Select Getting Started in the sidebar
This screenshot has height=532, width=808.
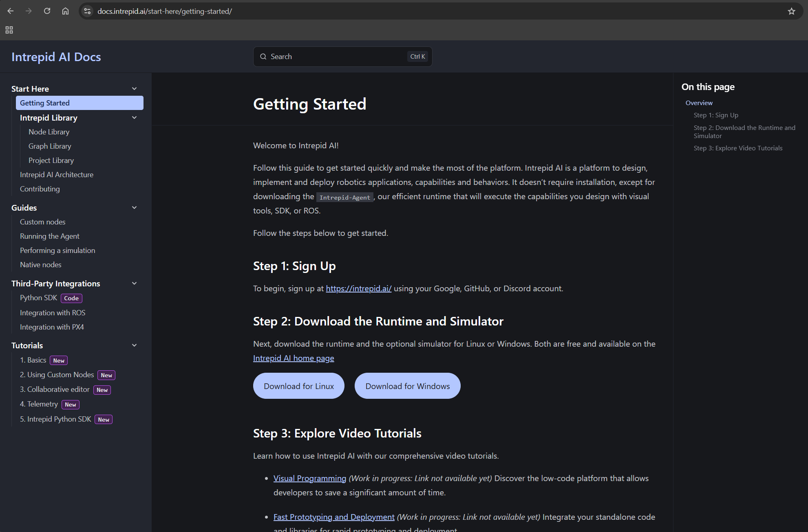(79, 103)
